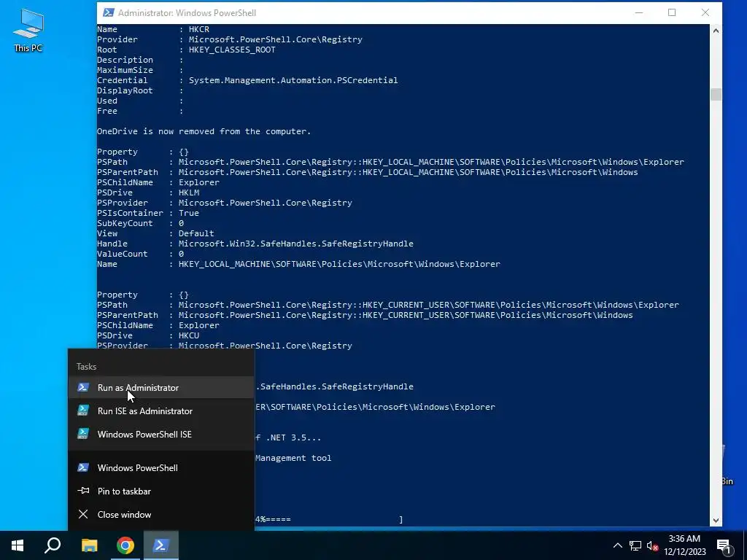The image size is (747, 560).
Task: Click PowerShell title bar icon
Action: (109, 12)
